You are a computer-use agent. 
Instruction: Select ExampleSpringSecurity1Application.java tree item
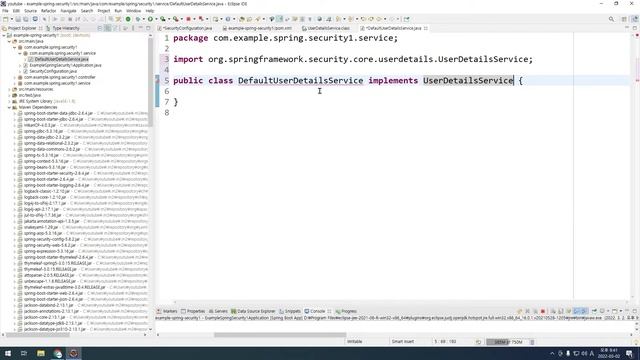click(65, 65)
